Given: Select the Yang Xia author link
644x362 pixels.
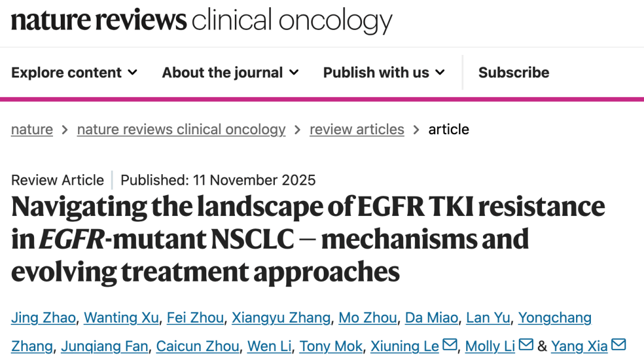Looking at the screenshot, I should tap(579, 346).
